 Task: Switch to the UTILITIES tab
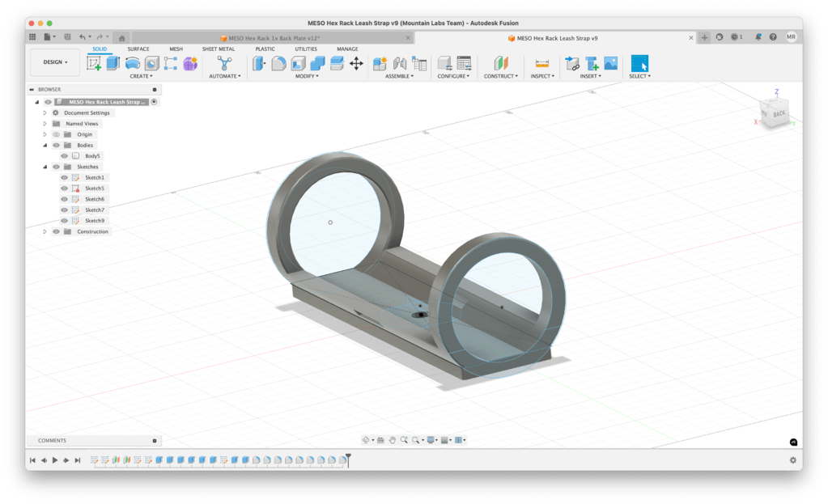pyautogui.click(x=306, y=49)
